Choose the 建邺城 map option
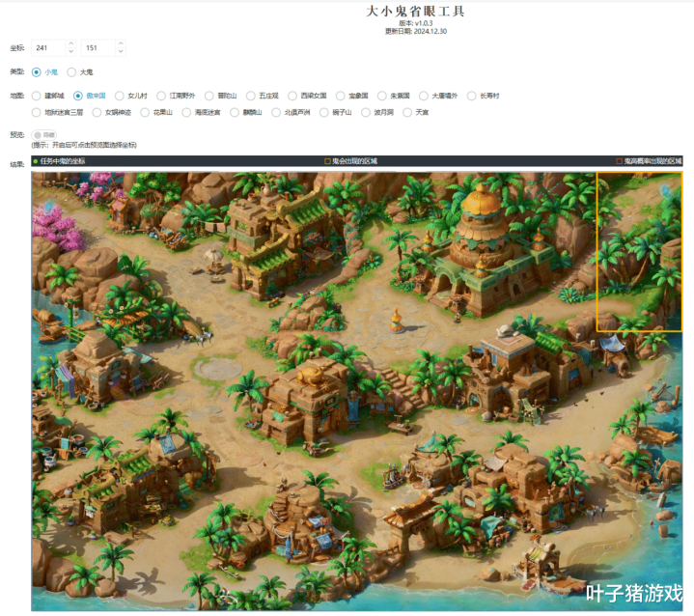The height and width of the screenshot is (616, 694). 37,96
